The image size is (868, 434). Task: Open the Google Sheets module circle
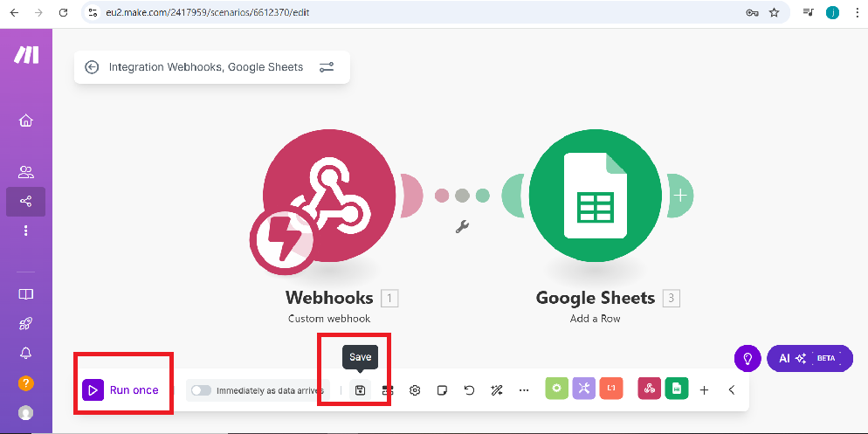pyautogui.click(x=595, y=196)
